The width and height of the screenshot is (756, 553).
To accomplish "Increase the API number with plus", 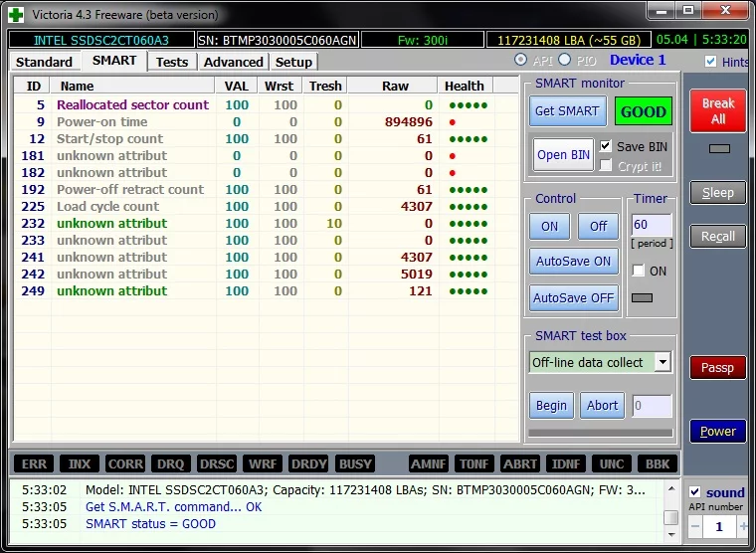I will (x=743, y=526).
